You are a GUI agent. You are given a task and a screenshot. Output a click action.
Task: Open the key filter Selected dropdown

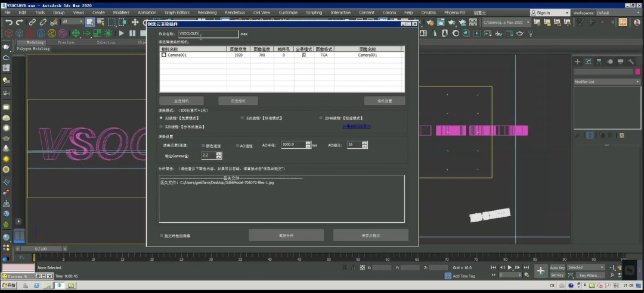586,267
